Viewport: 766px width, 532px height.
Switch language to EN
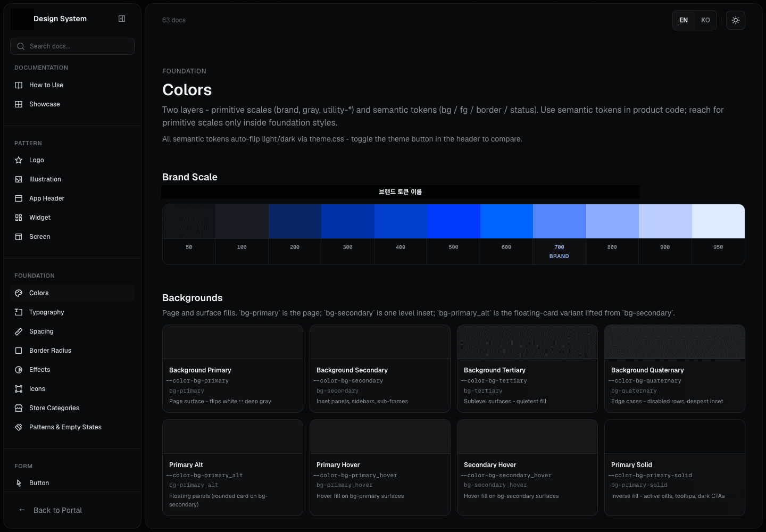point(684,20)
